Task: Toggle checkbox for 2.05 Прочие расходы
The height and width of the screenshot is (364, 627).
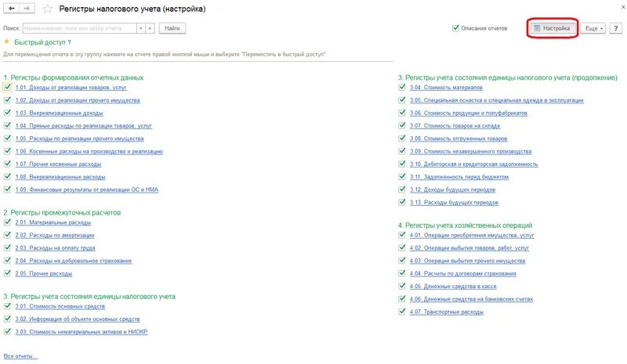Action: (7, 273)
